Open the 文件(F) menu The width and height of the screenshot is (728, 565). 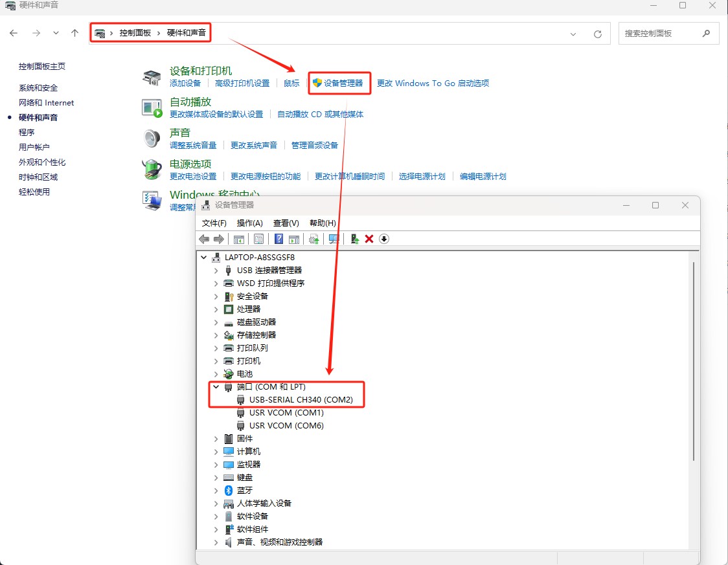(214, 223)
